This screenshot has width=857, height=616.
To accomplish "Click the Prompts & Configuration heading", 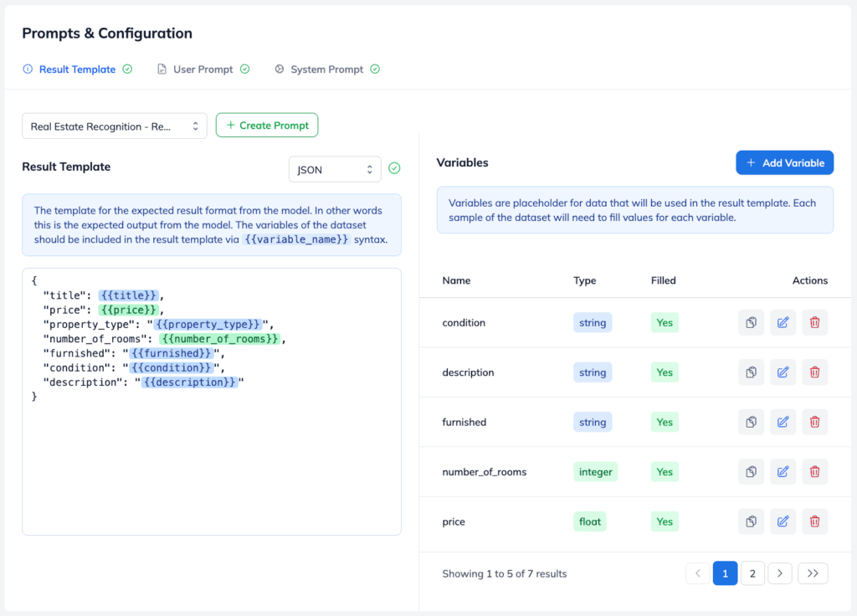I will click(107, 33).
